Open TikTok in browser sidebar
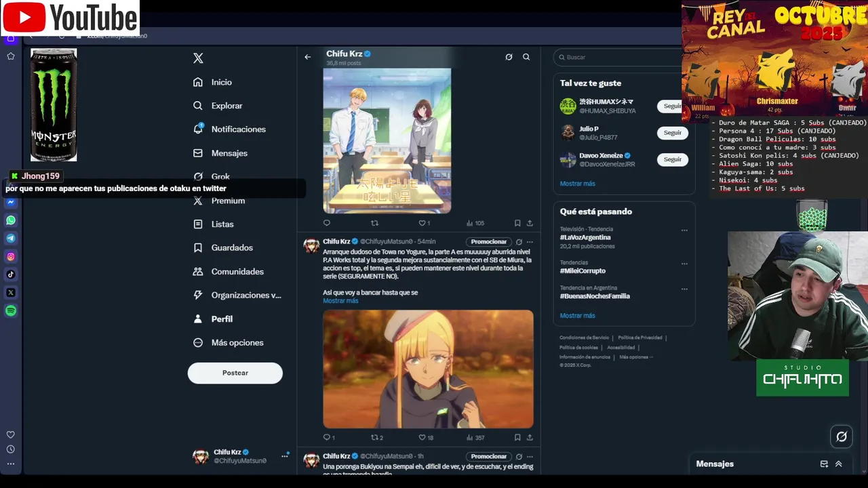This screenshot has height=488, width=868. click(11, 274)
